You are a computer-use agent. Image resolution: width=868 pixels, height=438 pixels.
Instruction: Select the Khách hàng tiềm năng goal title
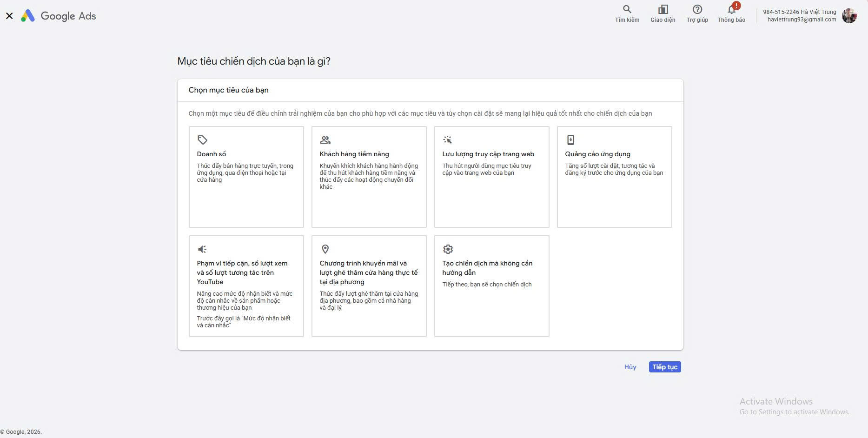coord(354,154)
